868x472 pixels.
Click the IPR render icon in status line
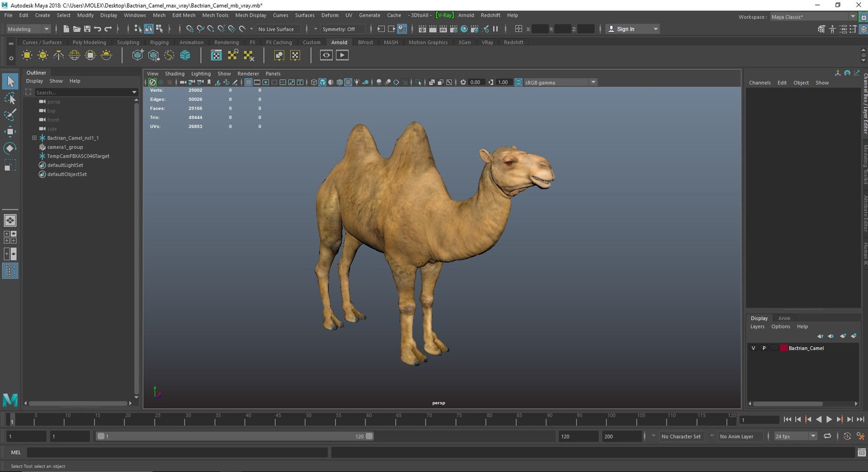point(443,29)
